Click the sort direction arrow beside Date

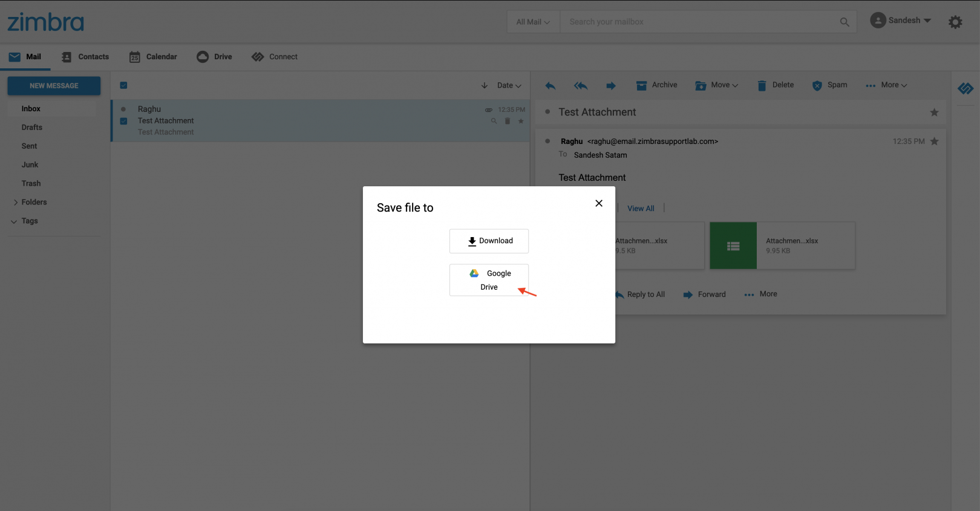pyautogui.click(x=485, y=85)
